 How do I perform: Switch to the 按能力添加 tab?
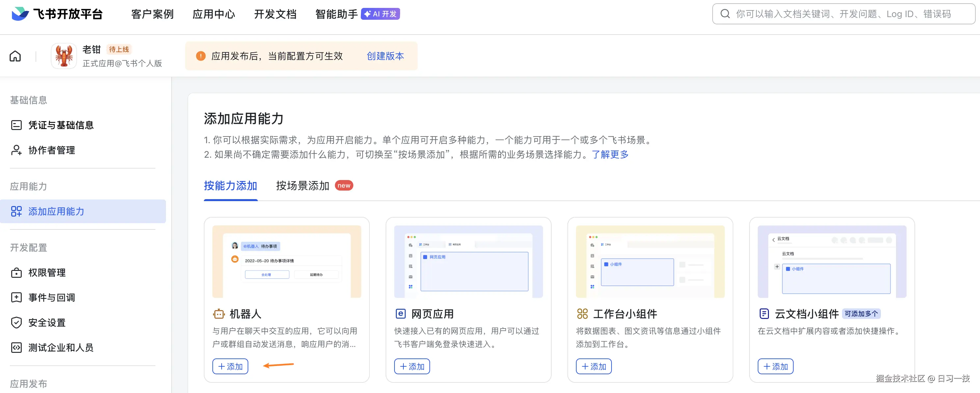point(231,186)
